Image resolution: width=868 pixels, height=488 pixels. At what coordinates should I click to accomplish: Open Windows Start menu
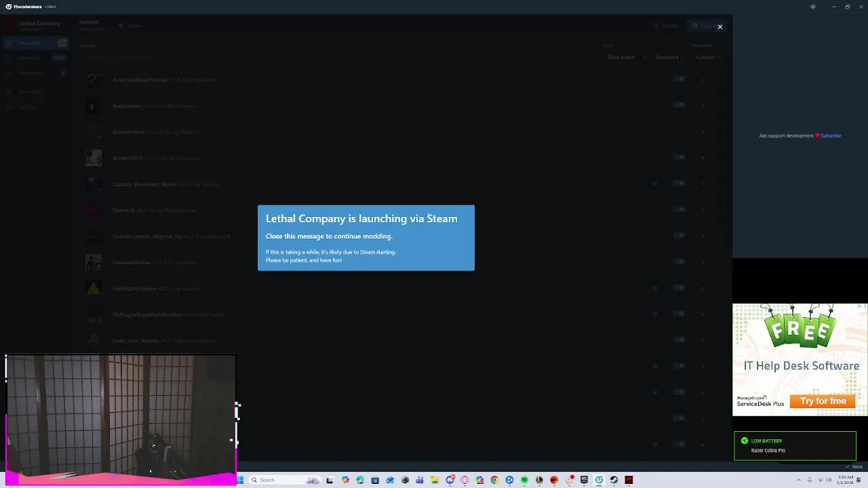(240, 480)
